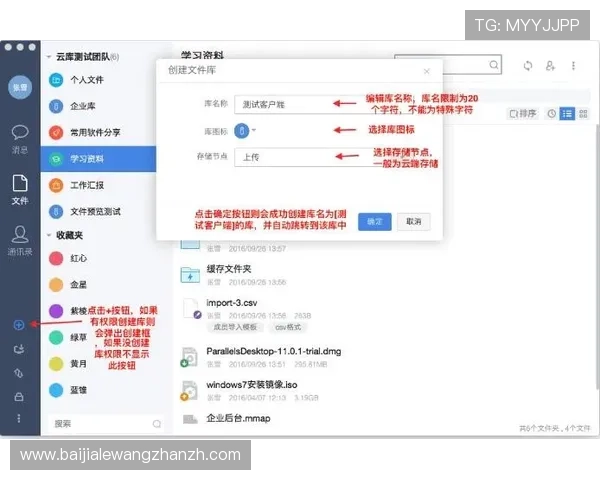Select the 工作汇报 library
This screenshot has height=480, width=600.
pos(98,185)
